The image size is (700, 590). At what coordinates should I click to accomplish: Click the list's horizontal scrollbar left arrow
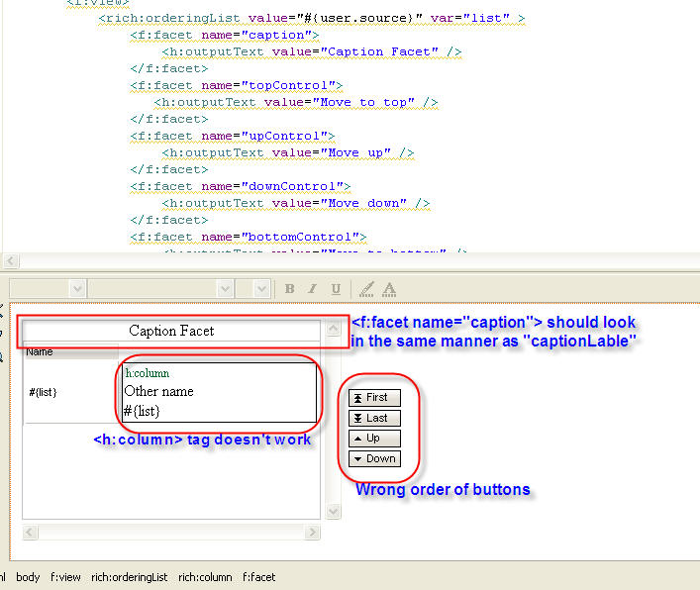click(30, 532)
